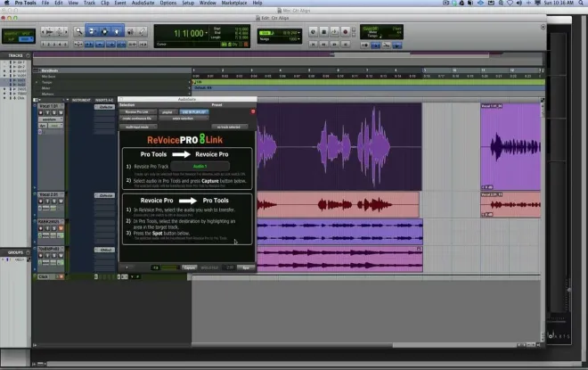Click iZoNectar insert on Vocal 1.01
This screenshot has height=370, width=588.
coord(104,107)
